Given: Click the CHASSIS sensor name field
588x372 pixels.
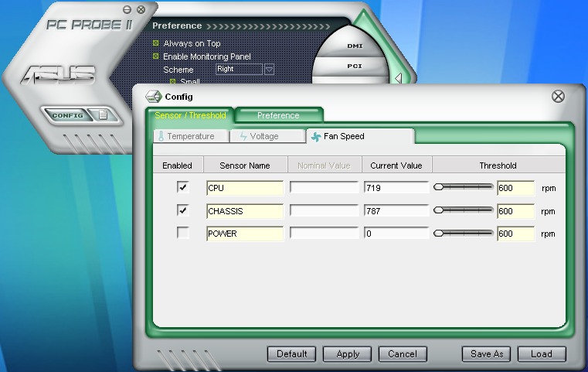Looking at the screenshot, I should pos(245,211).
